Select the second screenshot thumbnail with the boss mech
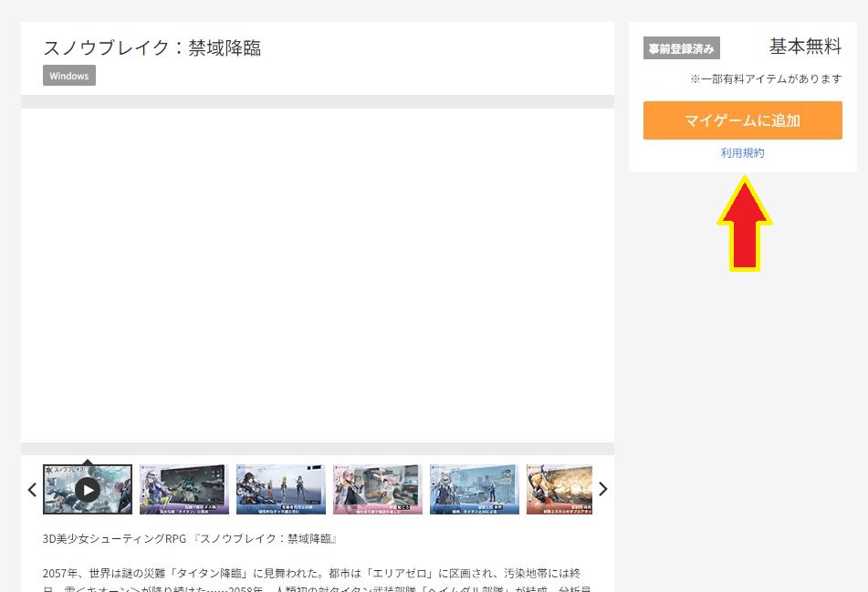The width and height of the screenshot is (868, 592). (184, 490)
